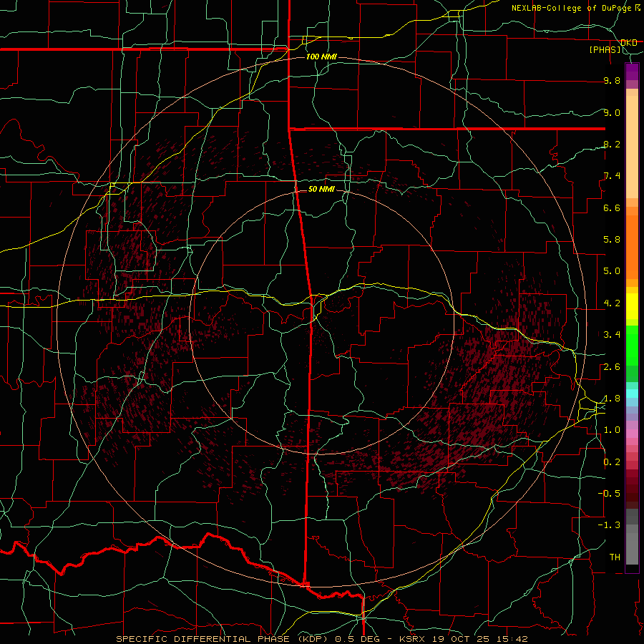
Task: Click the 9.0 scale value
Action: [612, 112]
